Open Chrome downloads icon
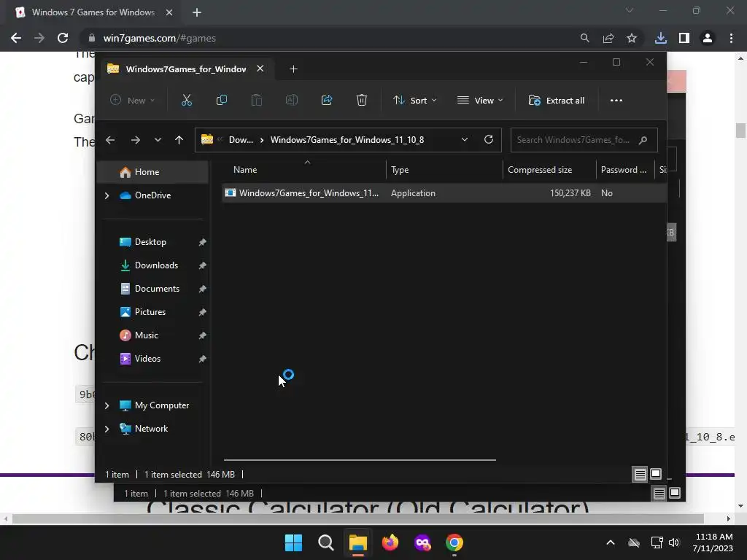The height and width of the screenshot is (560, 747). pyautogui.click(x=660, y=38)
